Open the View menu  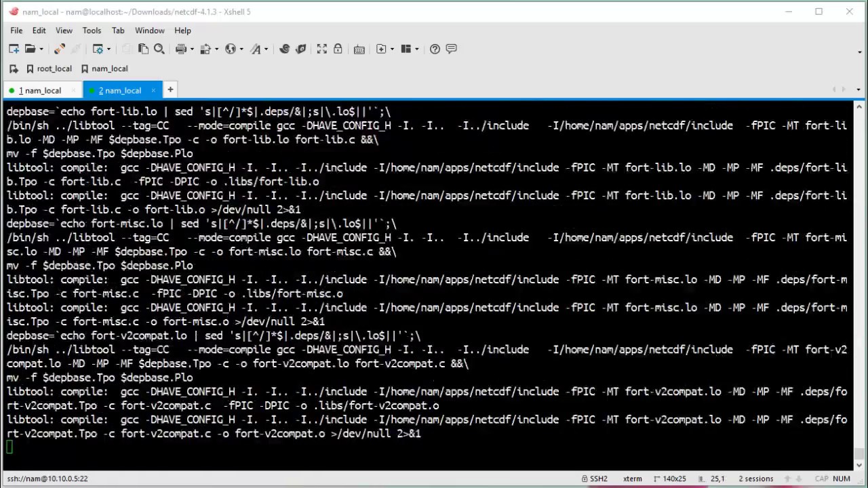64,30
